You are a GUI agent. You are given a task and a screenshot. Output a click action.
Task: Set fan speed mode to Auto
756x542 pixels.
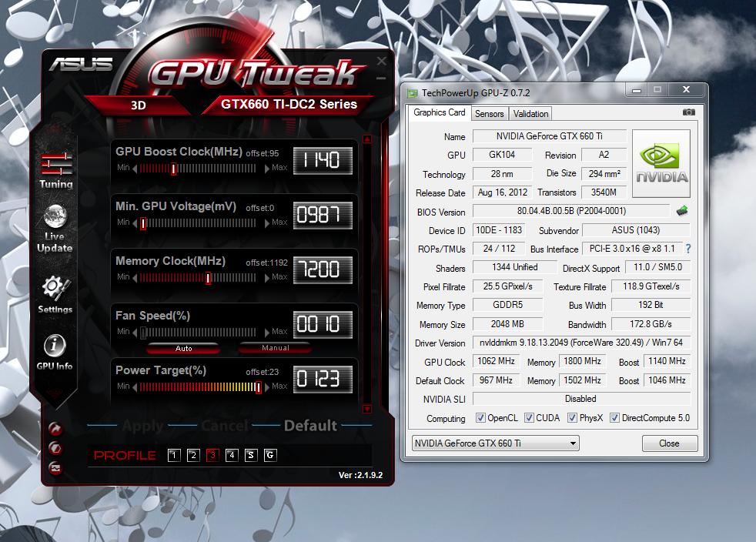pos(184,348)
